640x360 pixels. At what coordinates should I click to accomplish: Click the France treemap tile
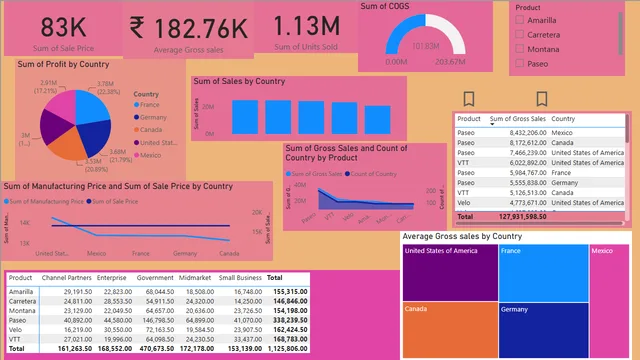544,273
